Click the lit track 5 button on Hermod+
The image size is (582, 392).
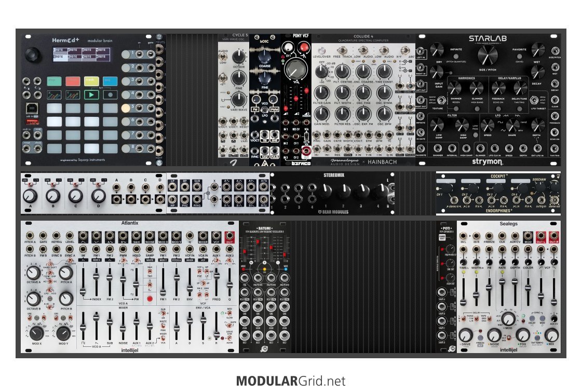(126, 108)
